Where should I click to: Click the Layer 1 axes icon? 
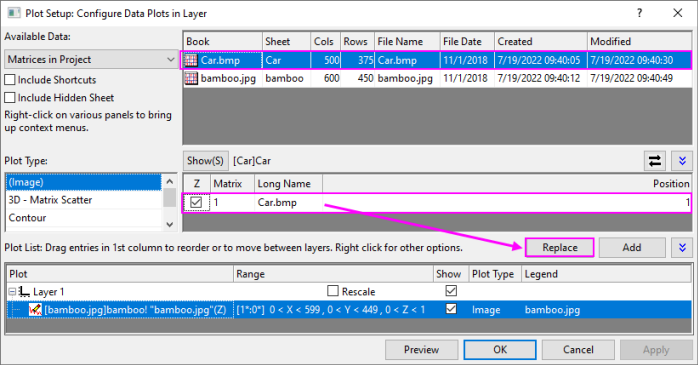pyautogui.click(x=25, y=292)
